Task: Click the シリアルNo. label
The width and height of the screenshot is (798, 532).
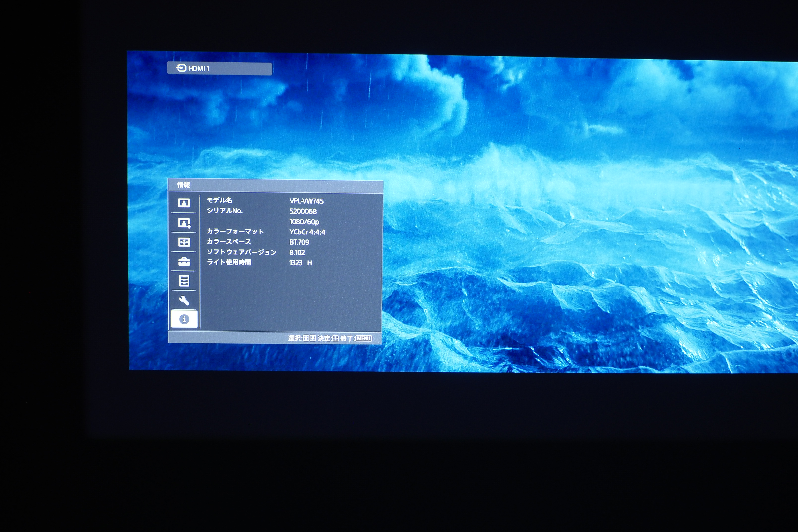Action: click(225, 211)
